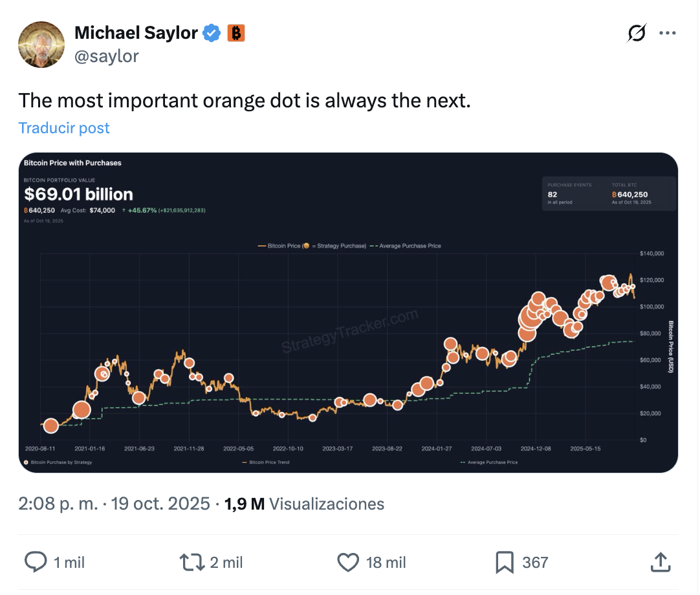
Task: Toggle "Average Purchase Price" bottom legend entry
Action: pyautogui.click(x=488, y=462)
